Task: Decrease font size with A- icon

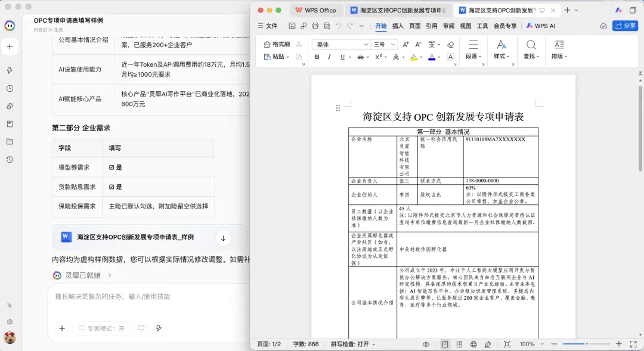Action: click(418, 44)
